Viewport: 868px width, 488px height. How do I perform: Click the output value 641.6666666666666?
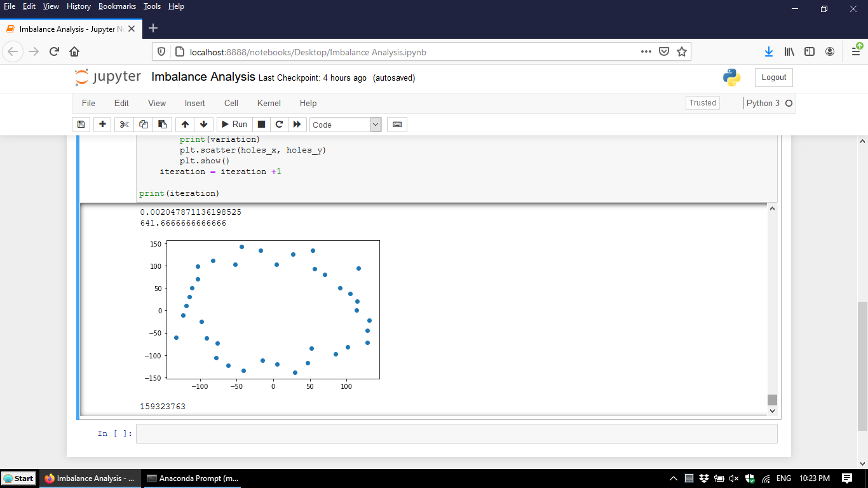pos(183,223)
